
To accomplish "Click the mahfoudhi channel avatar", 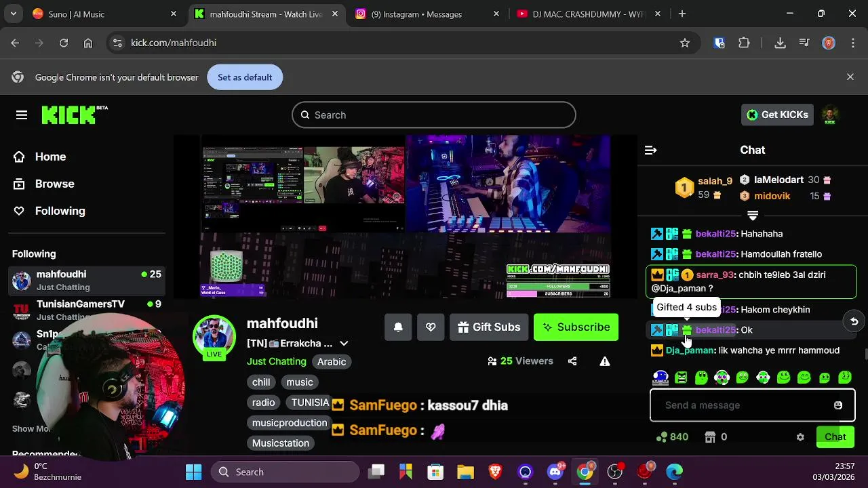I will pyautogui.click(x=214, y=336).
